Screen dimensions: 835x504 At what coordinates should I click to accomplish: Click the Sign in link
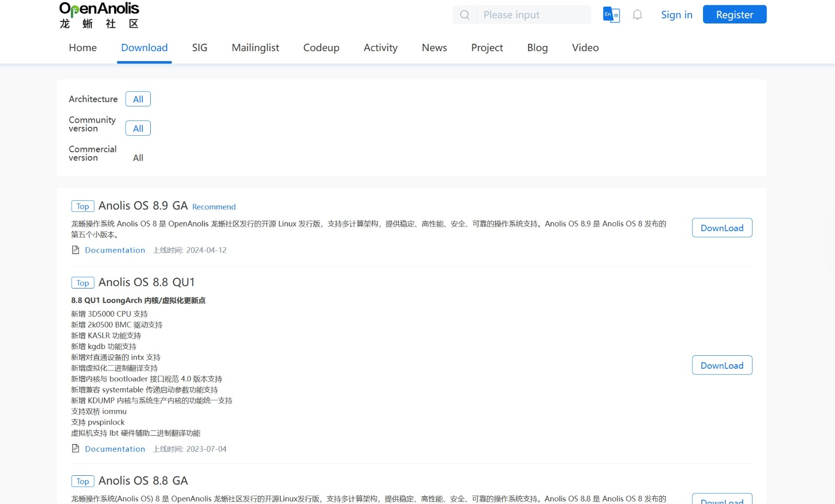pyautogui.click(x=676, y=15)
